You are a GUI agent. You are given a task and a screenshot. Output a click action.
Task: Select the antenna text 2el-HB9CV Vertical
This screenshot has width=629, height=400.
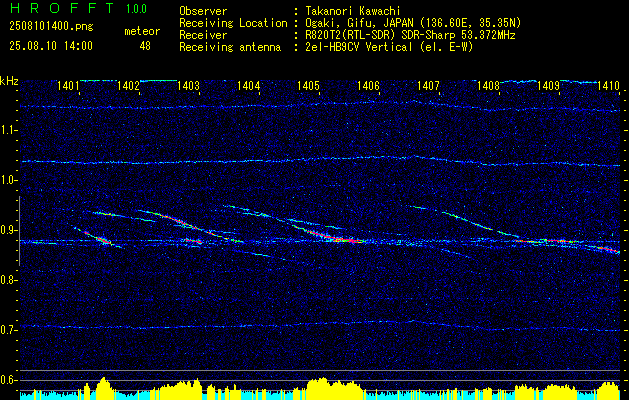click(x=359, y=47)
